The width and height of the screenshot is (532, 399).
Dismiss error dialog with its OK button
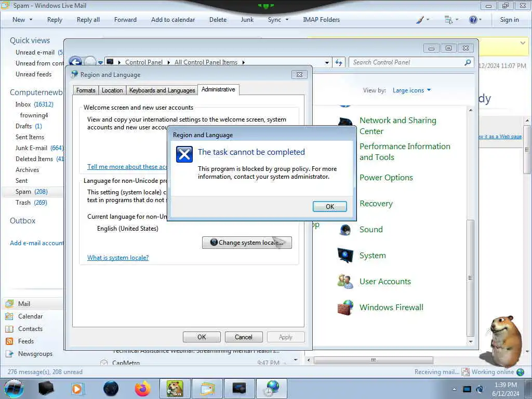(x=329, y=206)
